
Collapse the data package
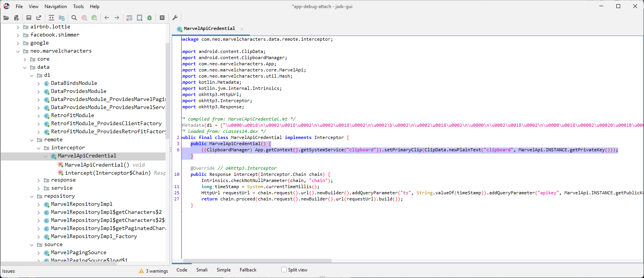click(25, 67)
